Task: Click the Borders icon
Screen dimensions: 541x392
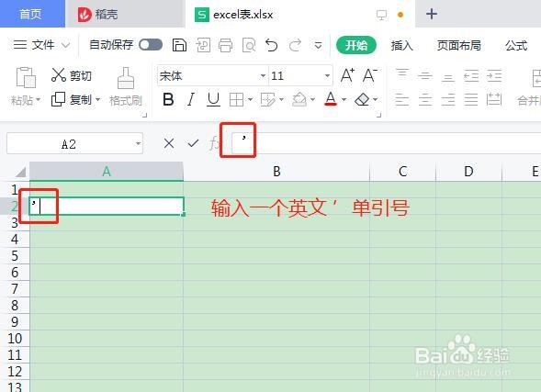Action: [236, 100]
